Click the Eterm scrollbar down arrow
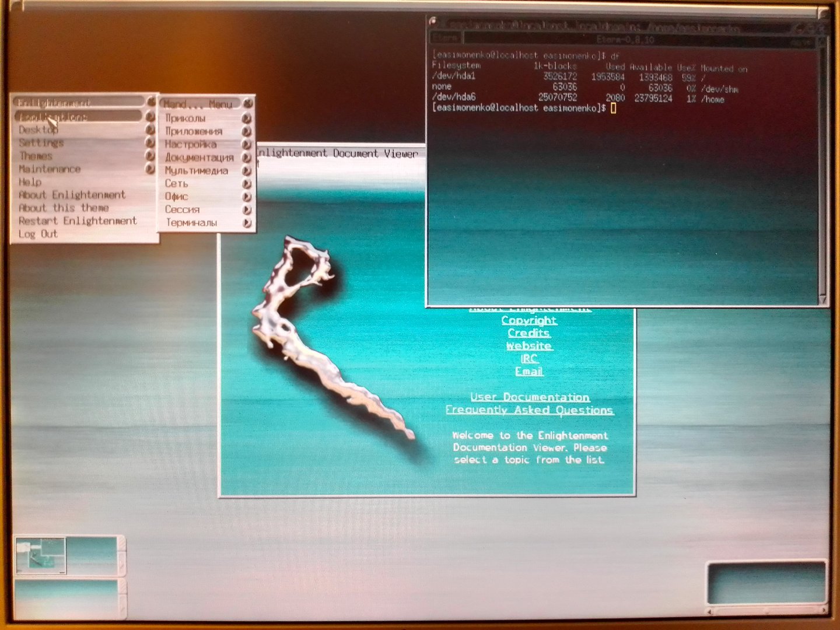This screenshot has height=630, width=840. pyautogui.click(x=823, y=300)
